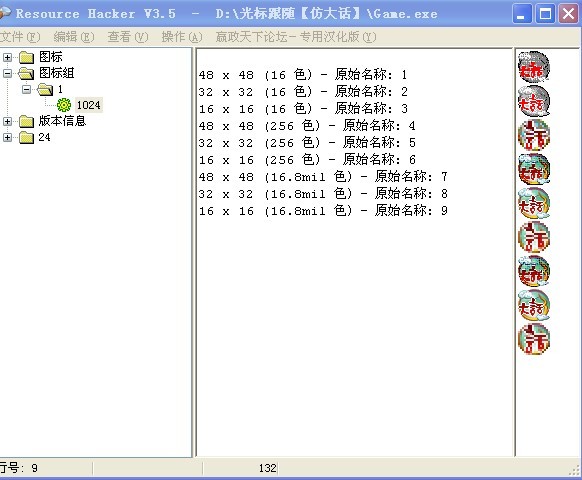Click the line '48 x 48 (16 色) - 原始名称: 1'
582x480 pixels.
303,75
